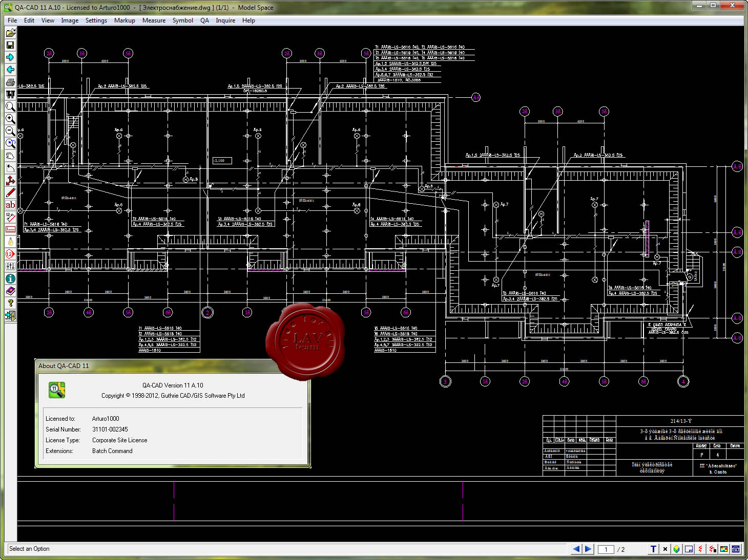Screen dimensions: 748x560
Task: Click the Print icon
Action: pyautogui.click(x=10, y=82)
